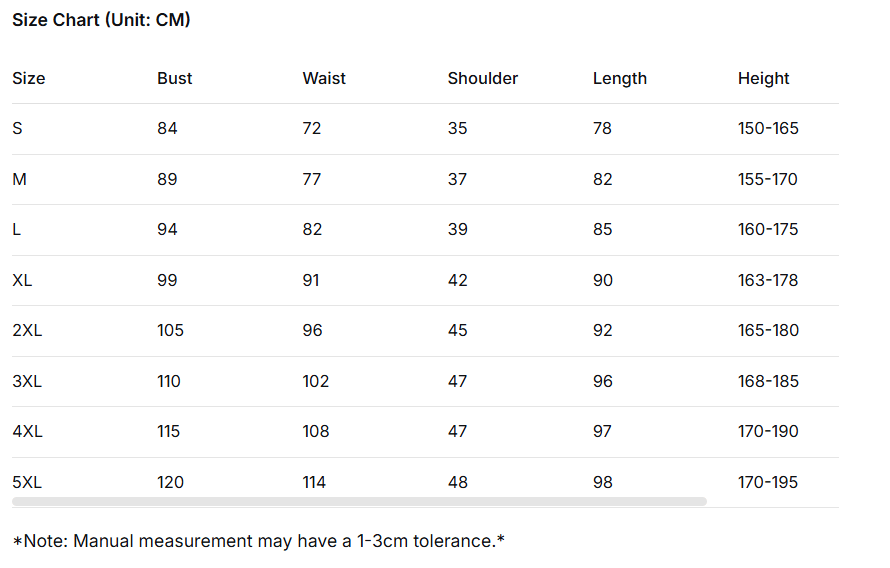The image size is (890, 568).
Task: Click the 5XL size row label
Action: (x=27, y=482)
